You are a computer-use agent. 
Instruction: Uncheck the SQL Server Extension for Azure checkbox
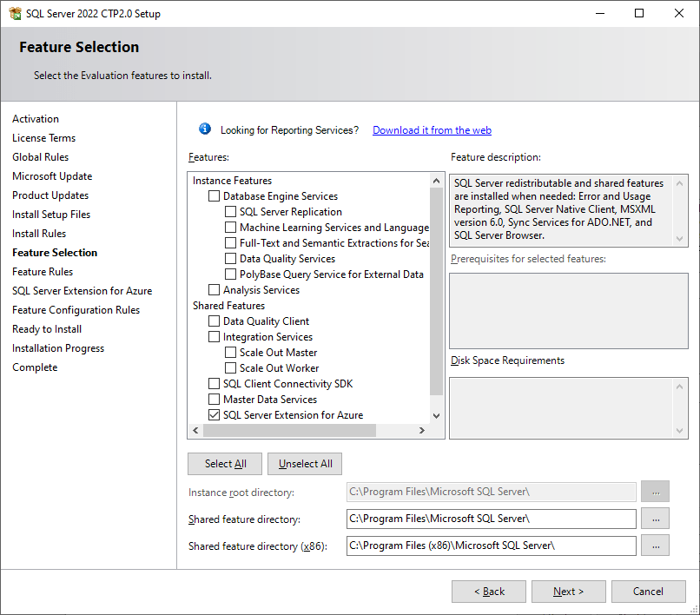(215, 415)
